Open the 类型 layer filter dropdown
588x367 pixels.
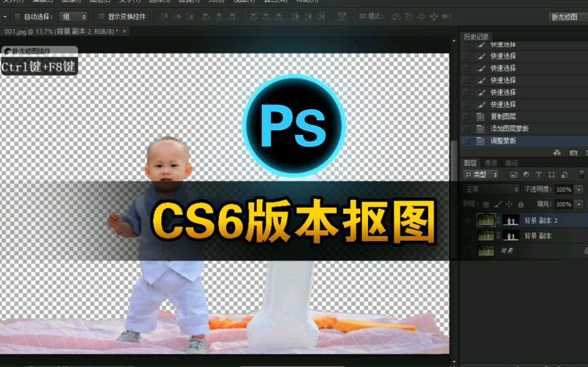tap(481, 175)
